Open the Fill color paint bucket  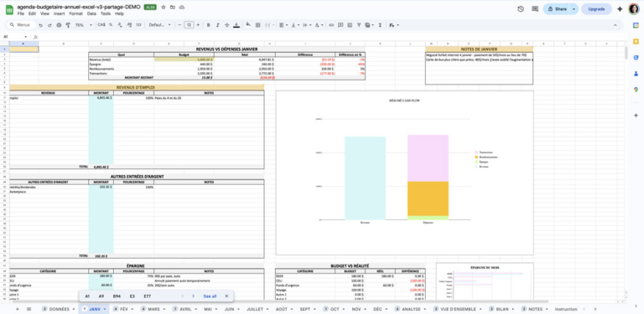[x=248, y=25]
